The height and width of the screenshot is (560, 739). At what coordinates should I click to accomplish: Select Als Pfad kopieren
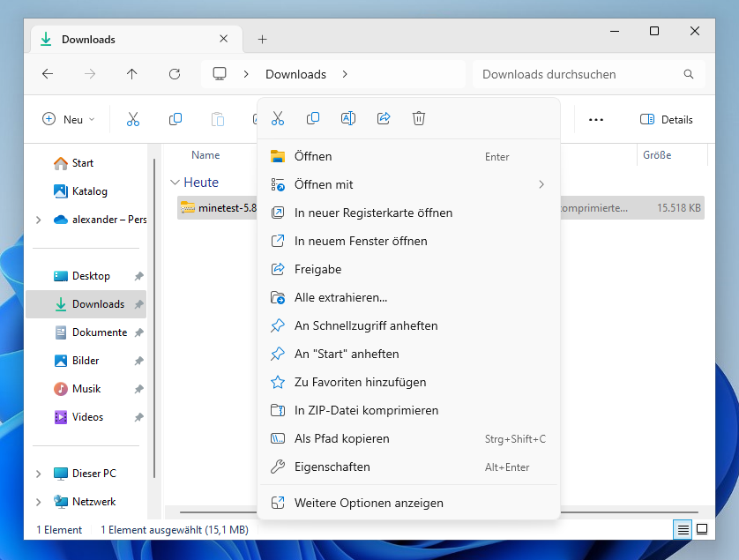[408, 439]
